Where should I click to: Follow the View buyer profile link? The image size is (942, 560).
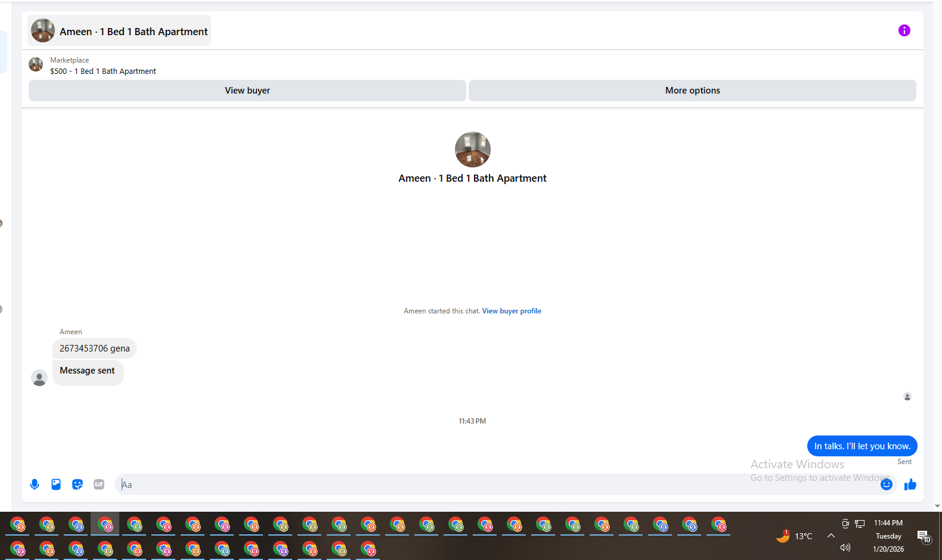512,311
